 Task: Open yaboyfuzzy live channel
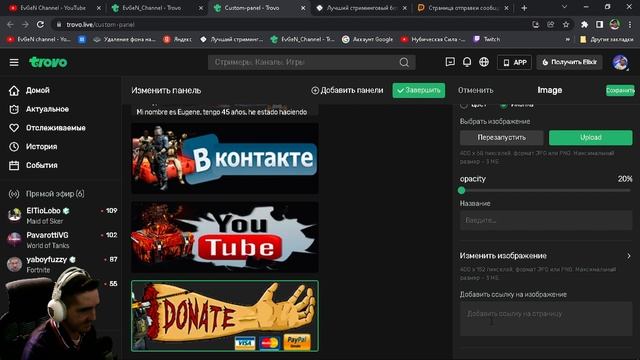click(x=62, y=264)
